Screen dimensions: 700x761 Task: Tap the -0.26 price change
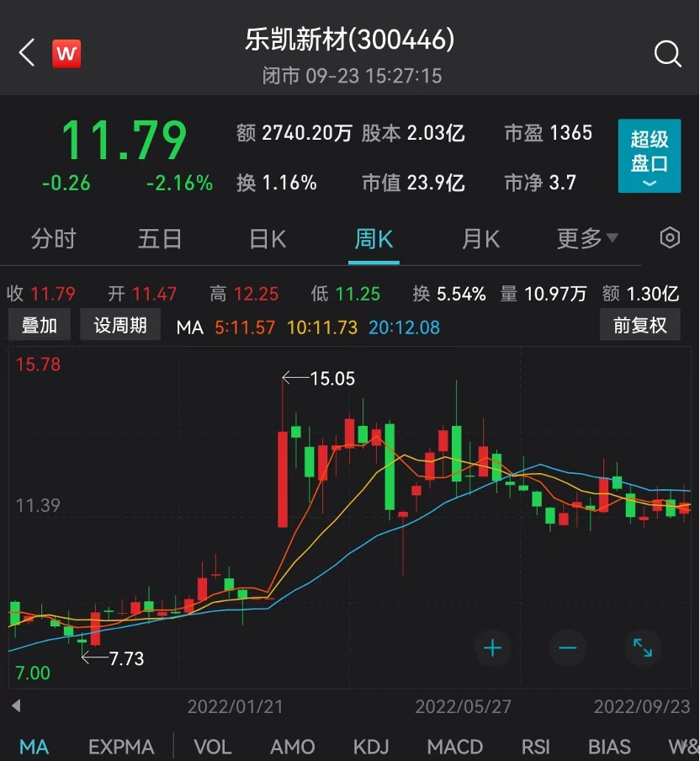click(66, 184)
